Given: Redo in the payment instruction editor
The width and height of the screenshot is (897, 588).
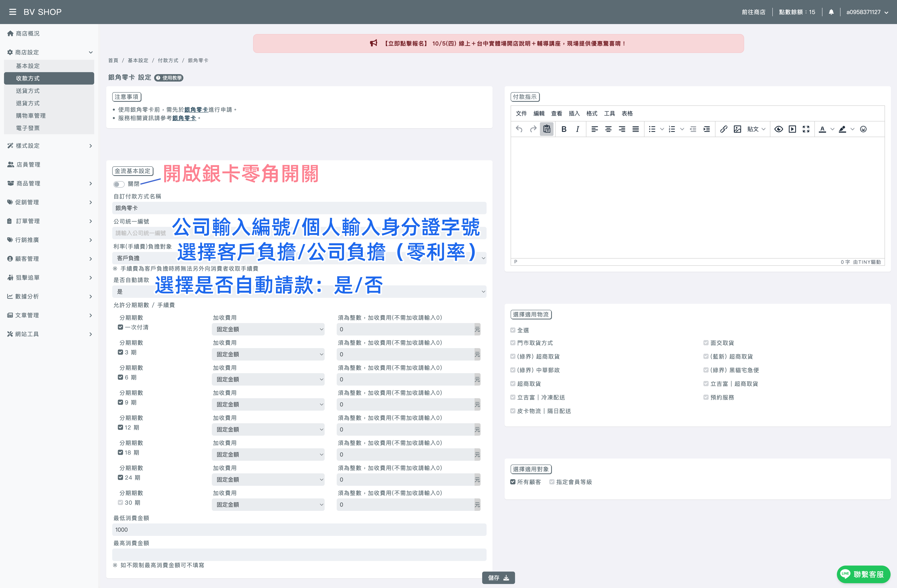Looking at the screenshot, I should click(x=533, y=129).
